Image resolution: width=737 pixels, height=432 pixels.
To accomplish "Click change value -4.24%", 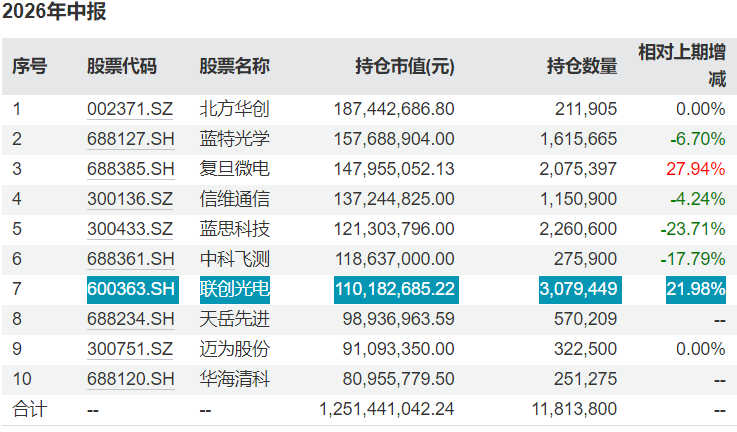I will click(x=698, y=199).
